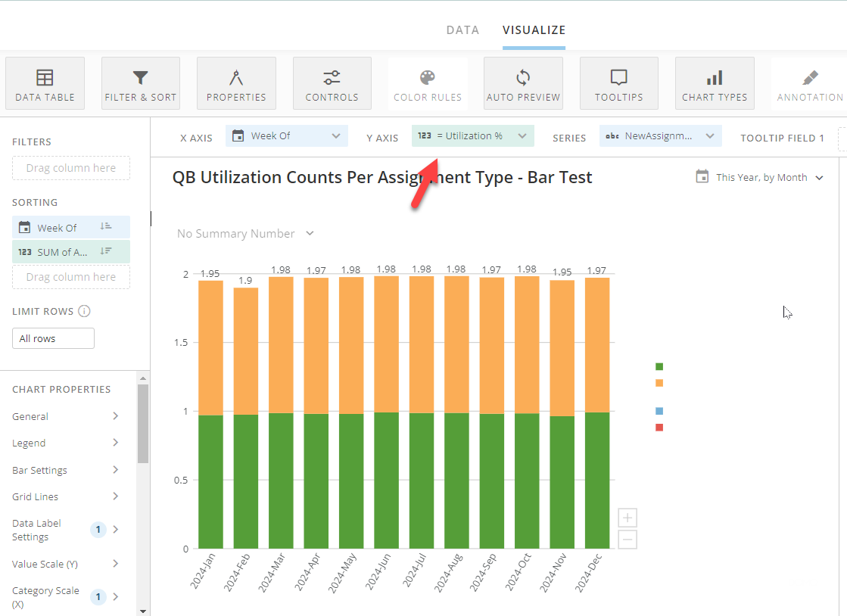Viewport: 847px width, 616px height.
Task: Click the 2024-Jan x-axis label
Action: tap(203, 570)
